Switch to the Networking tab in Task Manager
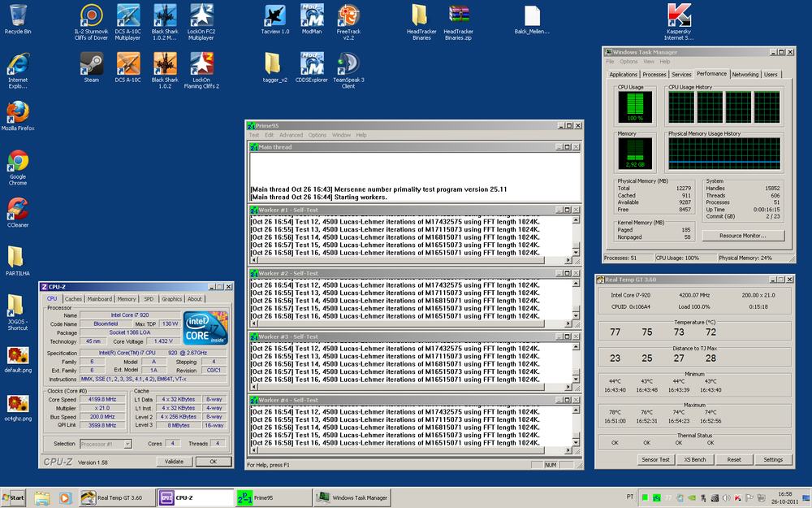812x508 pixels. tap(745, 74)
